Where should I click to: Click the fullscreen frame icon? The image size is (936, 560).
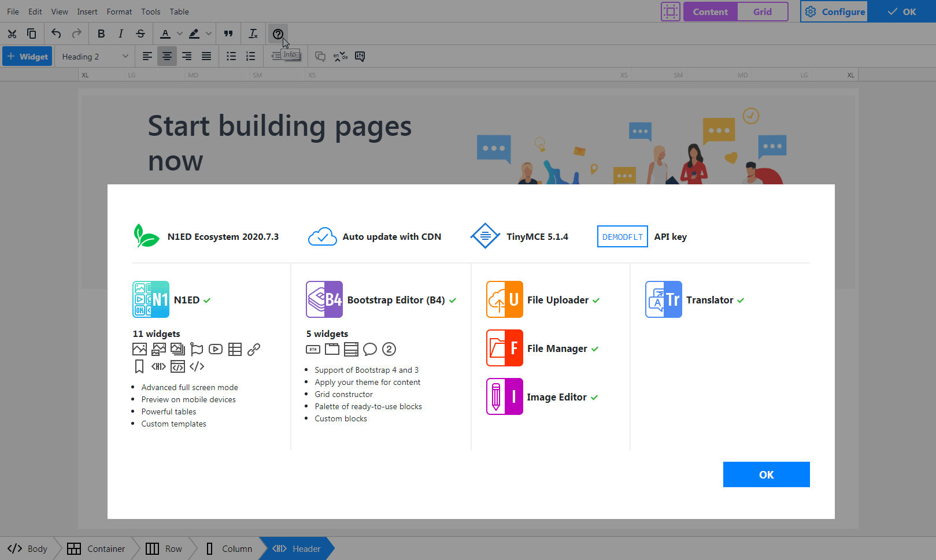(x=671, y=12)
